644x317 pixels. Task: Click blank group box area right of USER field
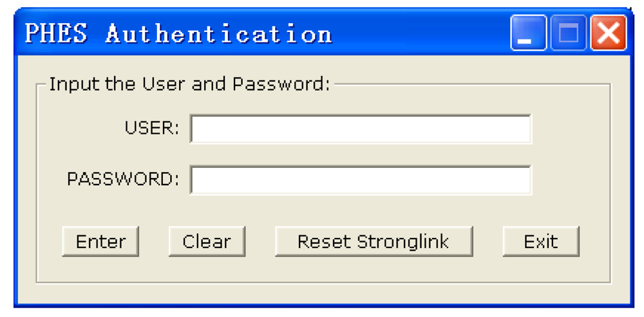(x=570, y=129)
